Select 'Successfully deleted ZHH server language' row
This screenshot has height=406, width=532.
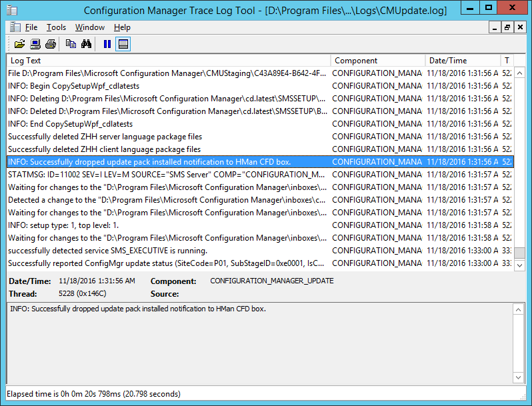[260, 137]
